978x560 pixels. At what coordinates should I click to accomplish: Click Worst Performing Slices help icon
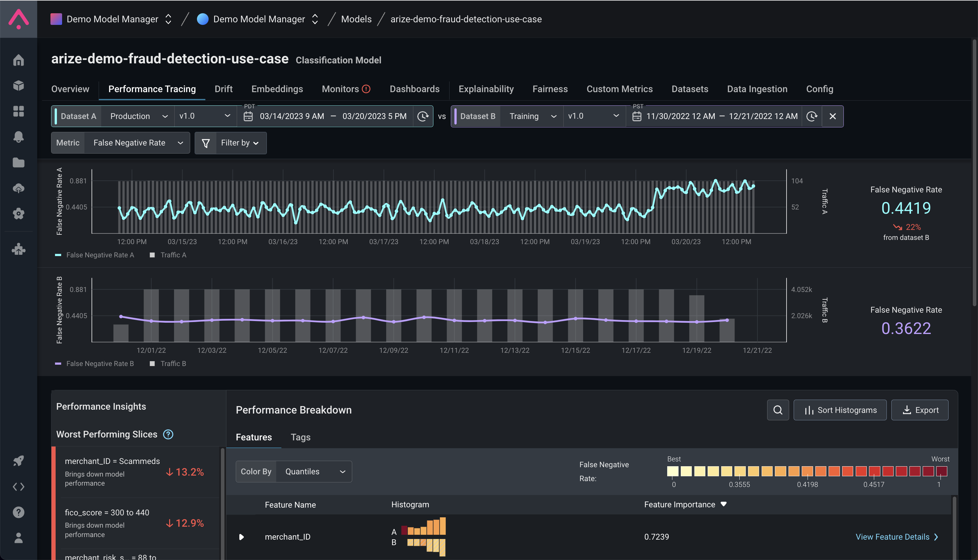[x=168, y=434]
